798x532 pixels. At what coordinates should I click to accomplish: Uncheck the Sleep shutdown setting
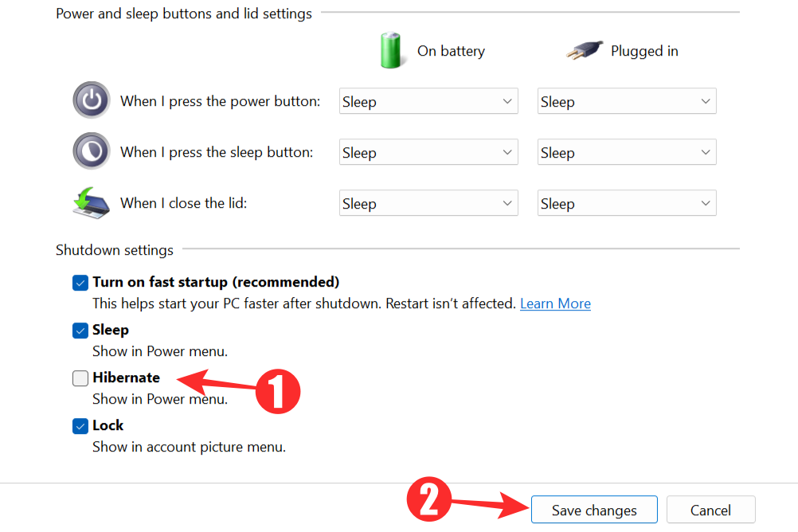click(80, 330)
